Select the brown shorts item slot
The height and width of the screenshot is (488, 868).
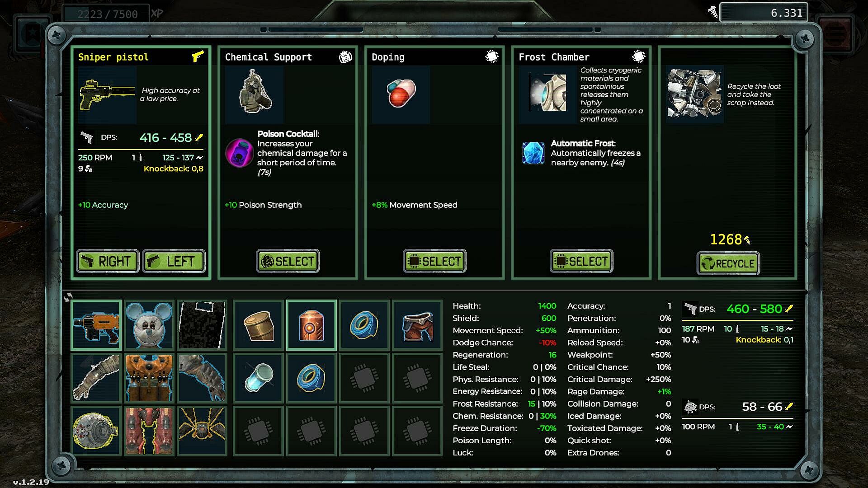click(x=417, y=325)
